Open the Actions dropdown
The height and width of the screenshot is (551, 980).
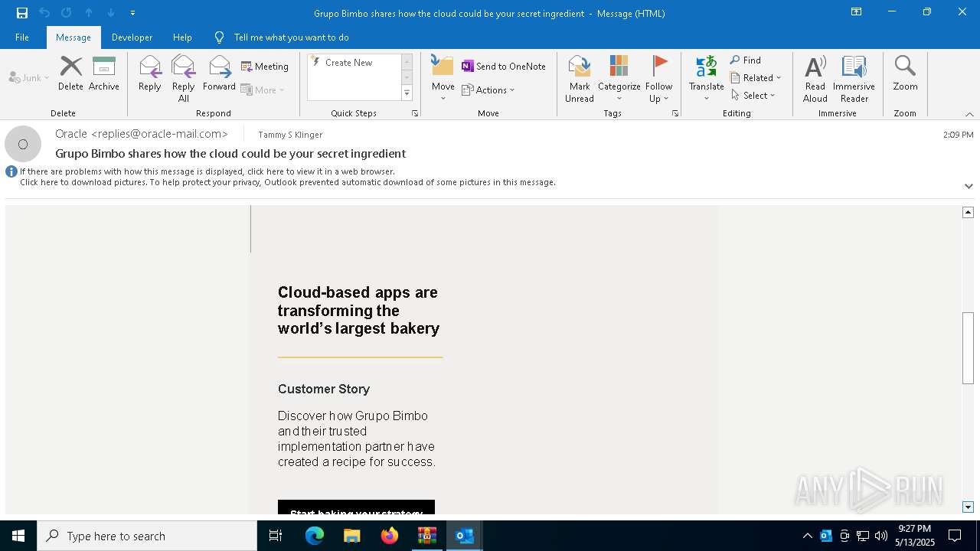pos(488,90)
